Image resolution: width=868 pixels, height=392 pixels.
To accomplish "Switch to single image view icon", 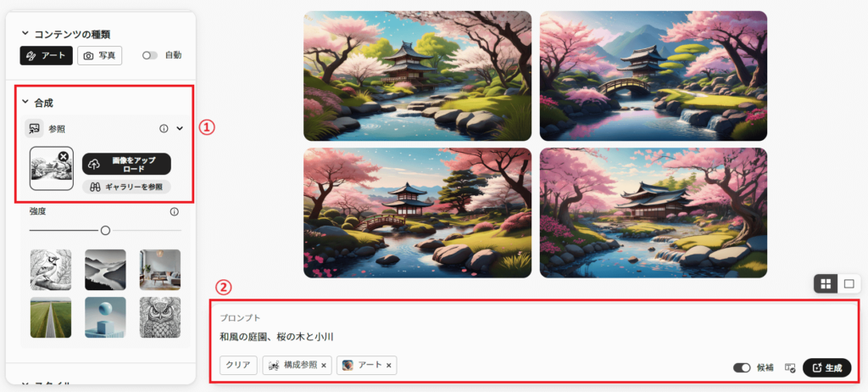I will click(x=849, y=284).
